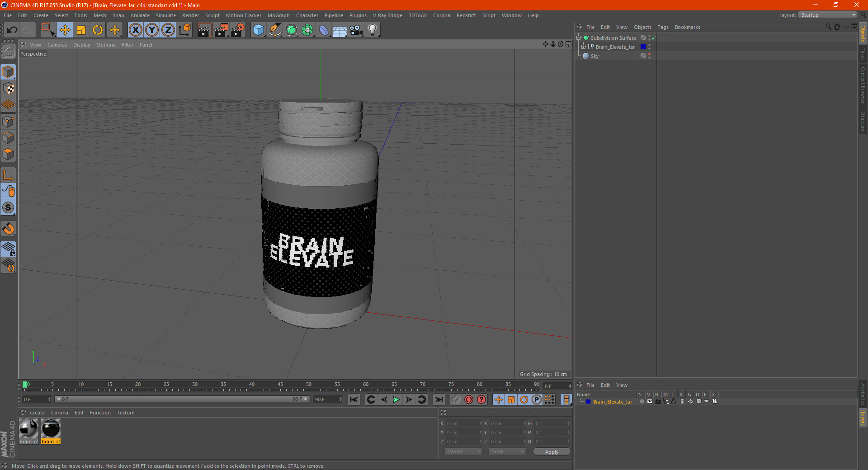
Task: Select the brain_ca material thumbnail
Action: tap(28, 432)
